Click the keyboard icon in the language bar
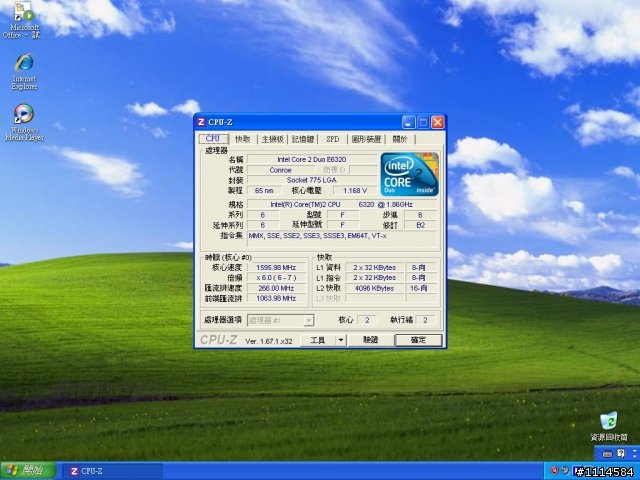This screenshot has height=480, width=640. pos(607,453)
